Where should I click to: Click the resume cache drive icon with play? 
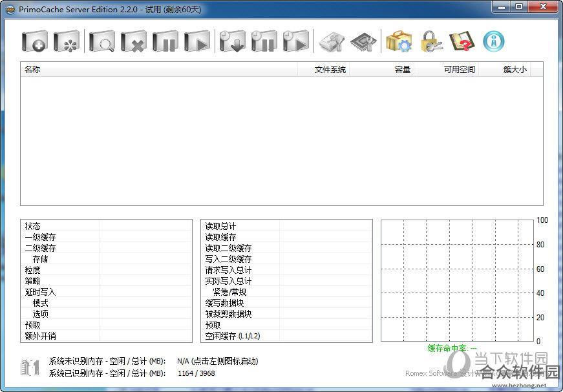pos(197,41)
